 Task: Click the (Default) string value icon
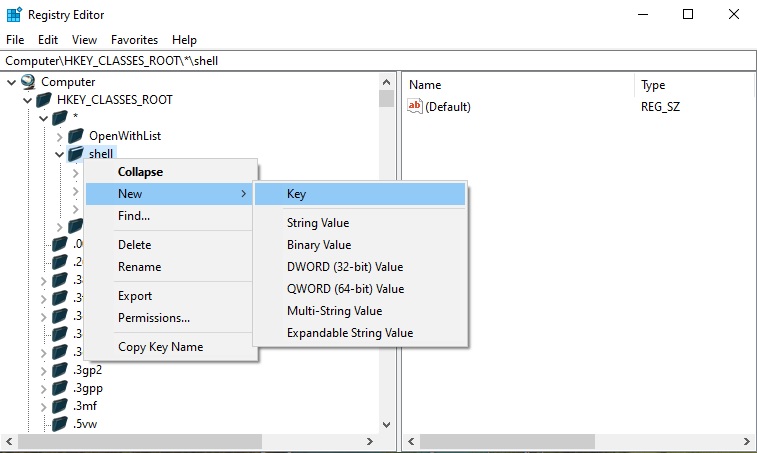415,107
